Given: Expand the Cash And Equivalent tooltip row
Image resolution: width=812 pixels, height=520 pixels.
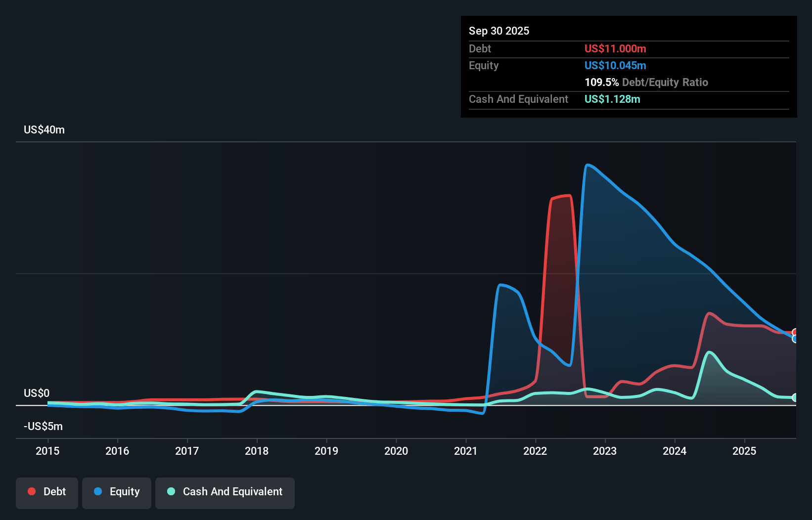Looking at the screenshot, I should 518,99.
